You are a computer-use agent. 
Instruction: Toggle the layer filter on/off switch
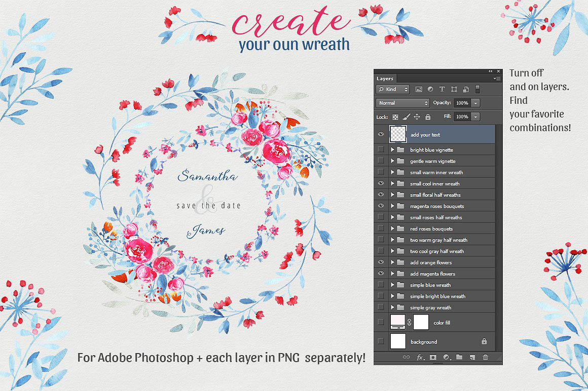tap(477, 89)
